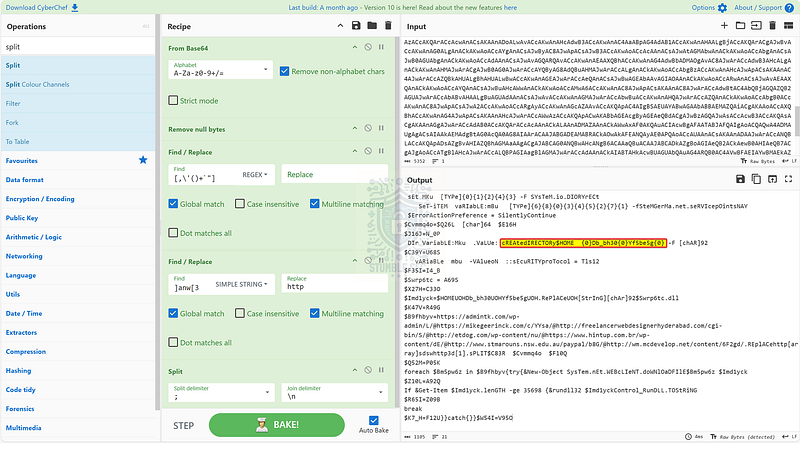This screenshot has height=452, width=800.
Task: Enable Dot matches all in first Find / Replace
Action: (173, 233)
